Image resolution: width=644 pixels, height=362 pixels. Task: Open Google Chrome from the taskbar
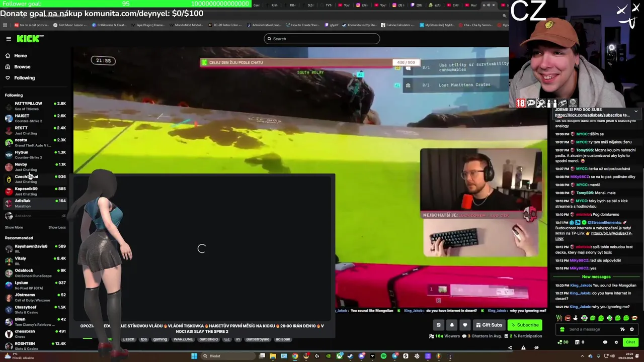295,356
